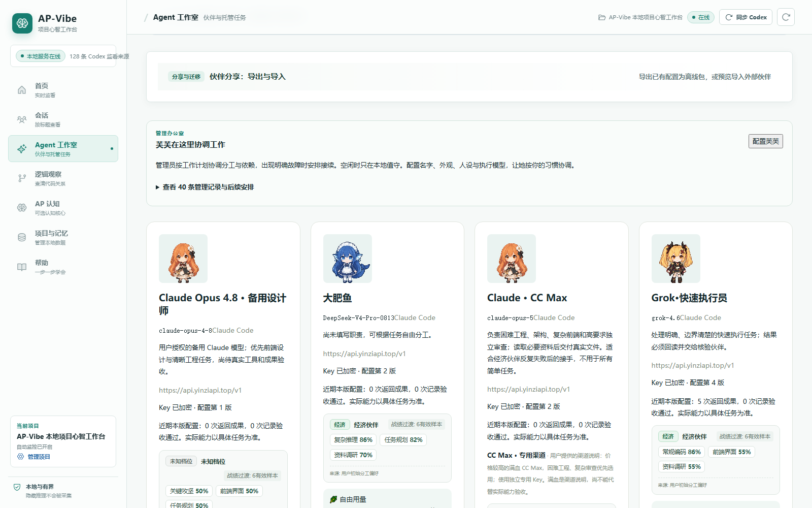
Task: Click the Agent 工作室 sparkle icon
Action: click(22, 149)
